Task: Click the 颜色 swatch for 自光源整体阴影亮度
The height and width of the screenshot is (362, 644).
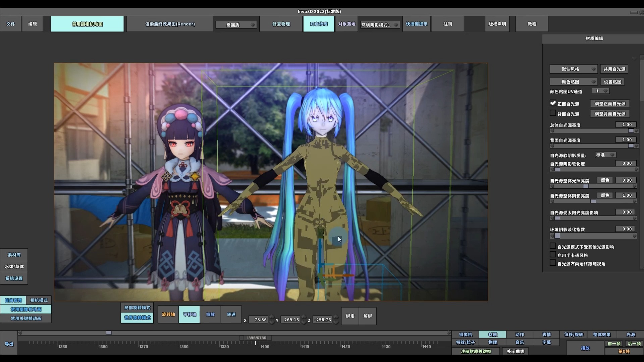Action: [605, 195]
